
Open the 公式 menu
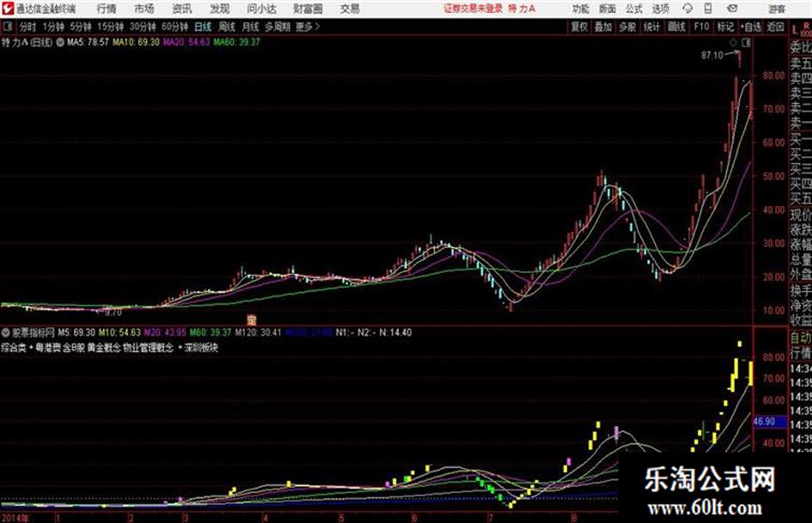tap(634, 9)
